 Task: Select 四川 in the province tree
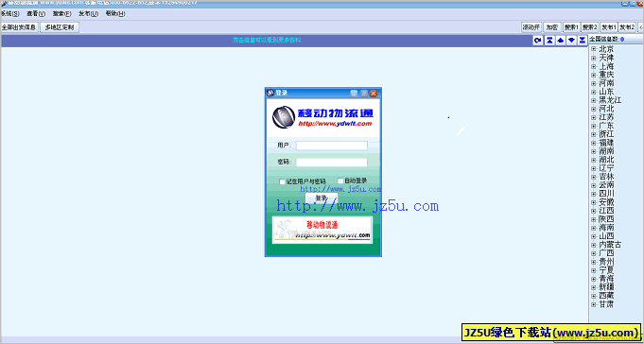click(x=606, y=194)
